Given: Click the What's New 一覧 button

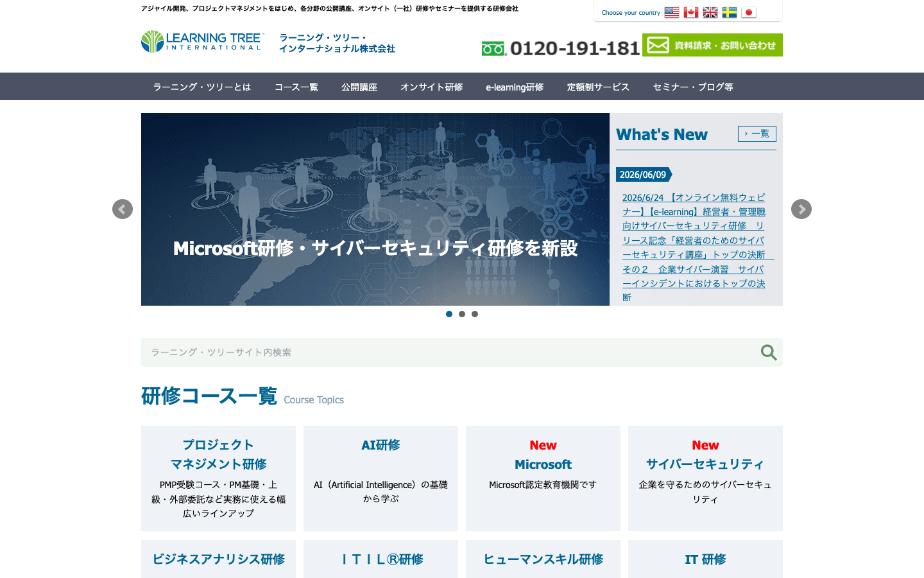Looking at the screenshot, I should pyautogui.click(x=757, y=134).
